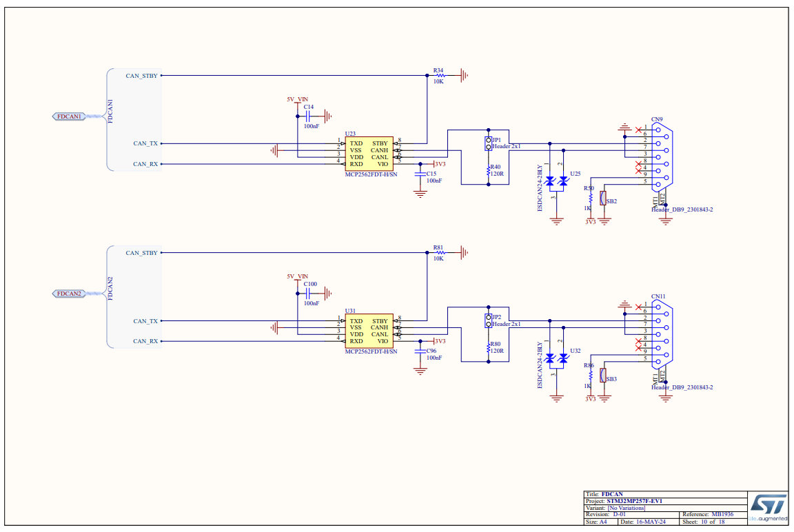The height and width of the screenshot is (532, 794).
Task: Click CAN_TX label in FDCAN2 block
Action: 145,321
